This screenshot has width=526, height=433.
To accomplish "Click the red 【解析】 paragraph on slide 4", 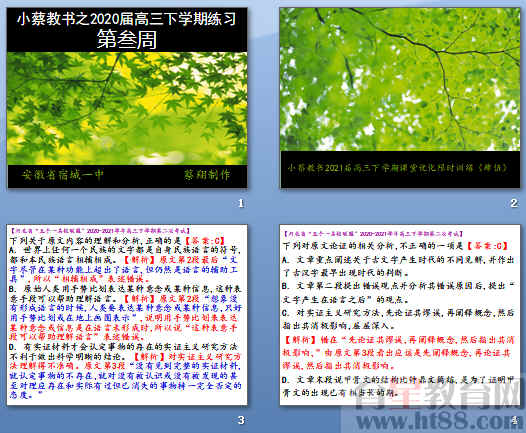I will pos(399,353).
